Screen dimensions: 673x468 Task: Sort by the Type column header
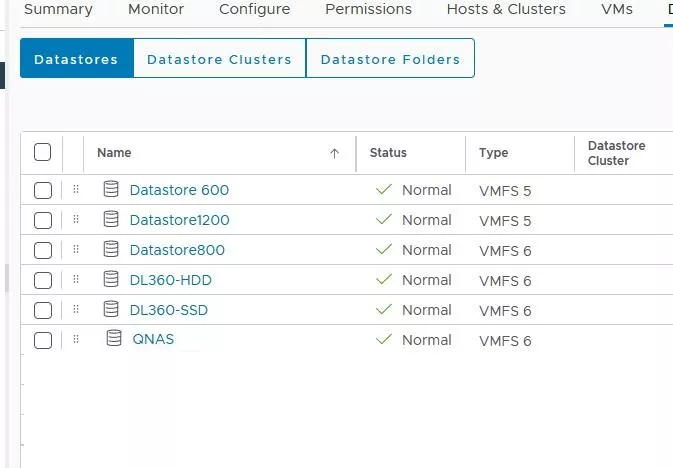point(494,152)
